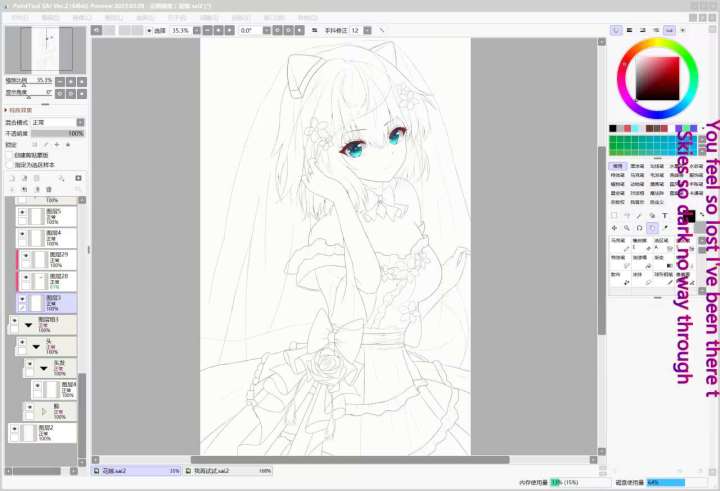Reset the zoom in the Navigator panel

[x=82, y=82]
